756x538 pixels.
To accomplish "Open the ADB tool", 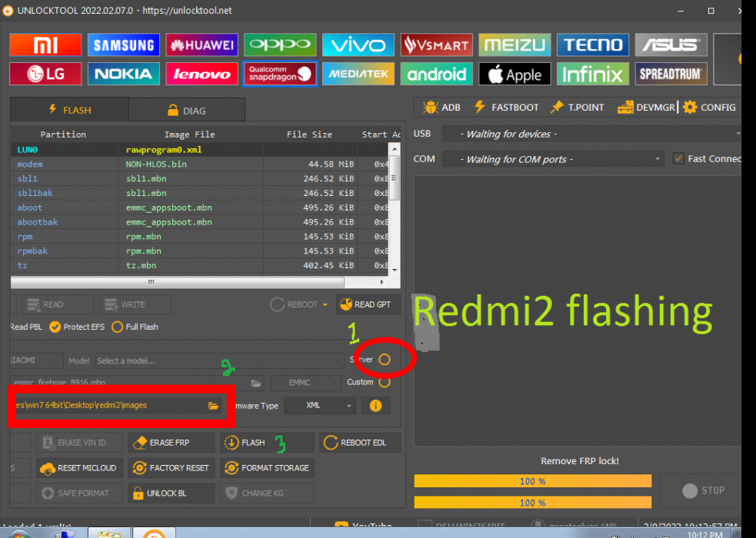I will tap(441, 107).
